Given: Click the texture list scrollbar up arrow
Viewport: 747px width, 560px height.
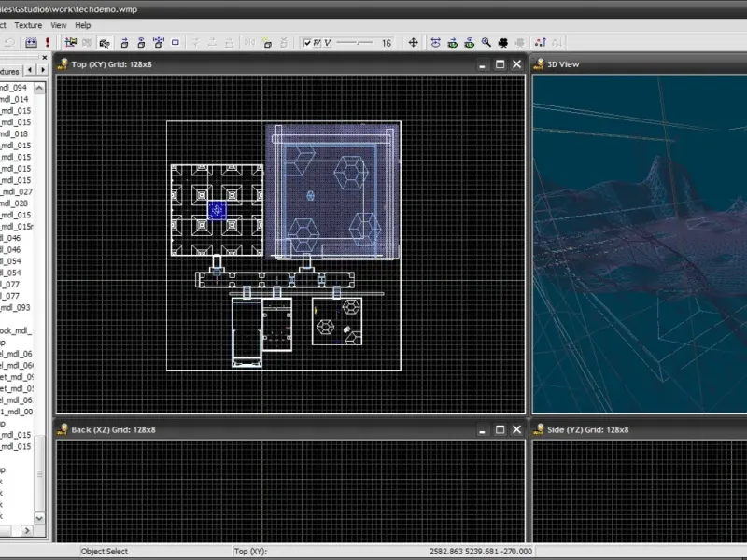Looking at the screenshot, I should pos(39,88).
